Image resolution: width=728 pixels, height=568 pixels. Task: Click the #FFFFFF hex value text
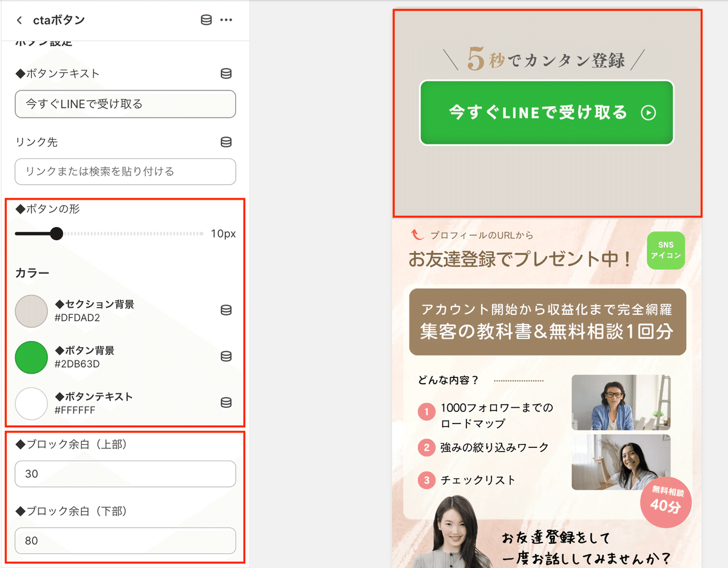tap(75, 410)
